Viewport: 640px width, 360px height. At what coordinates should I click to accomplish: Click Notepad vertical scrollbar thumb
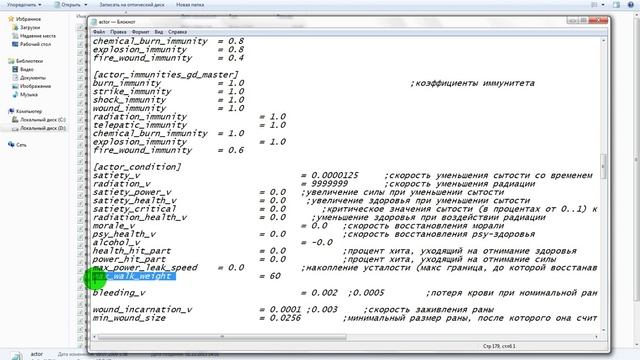click(x=604, y=166)
